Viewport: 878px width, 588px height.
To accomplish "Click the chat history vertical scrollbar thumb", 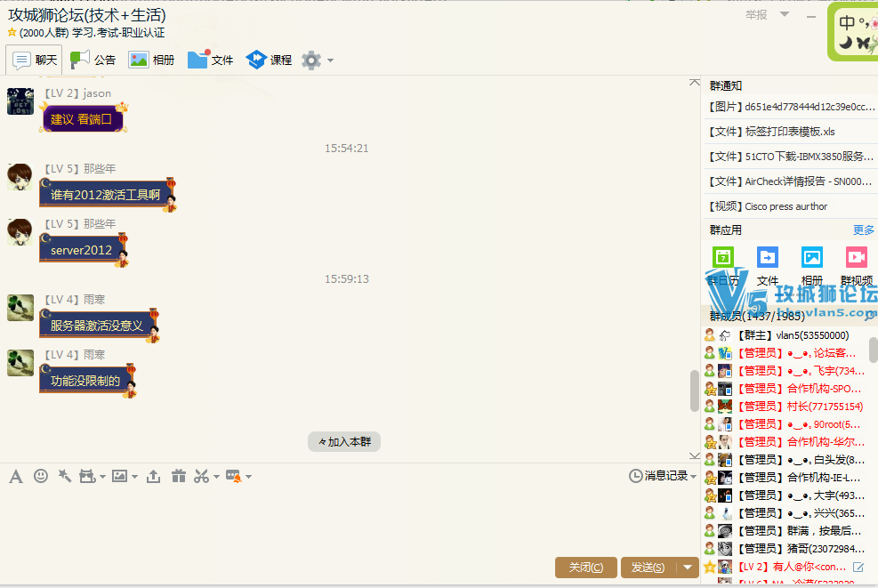I will (x=694, y=391).
